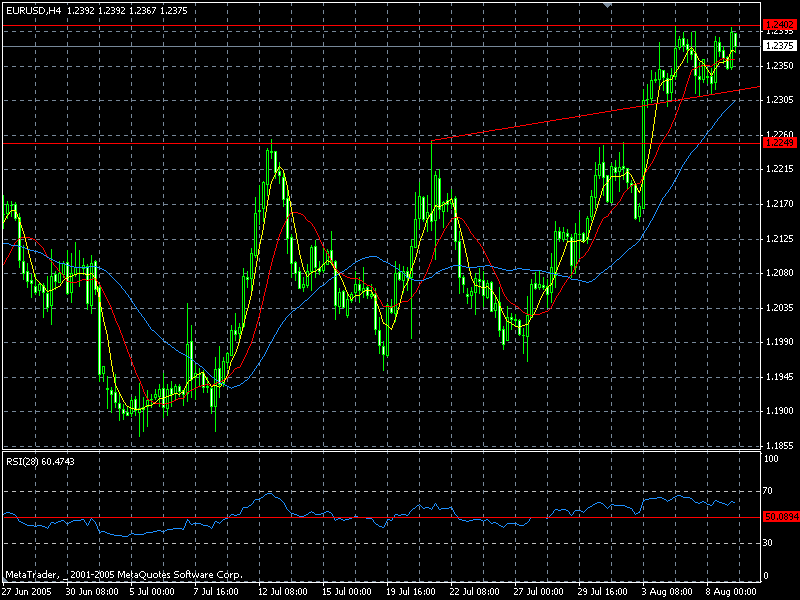Click the 70 value on RSI scale
The height and width of the screenshot is (600, 800).
[x=768, y=491]
